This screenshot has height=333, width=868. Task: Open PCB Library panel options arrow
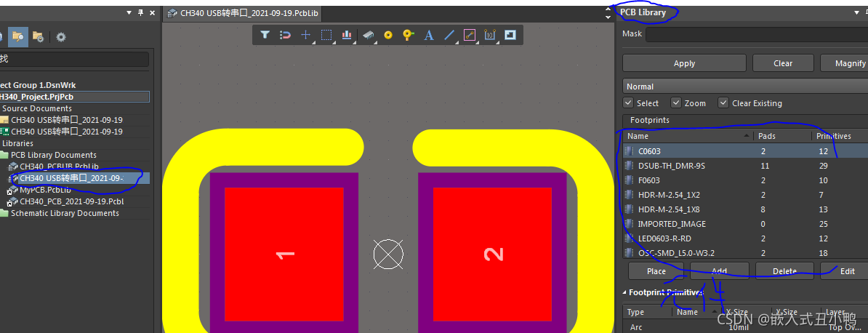pos(857,13)
